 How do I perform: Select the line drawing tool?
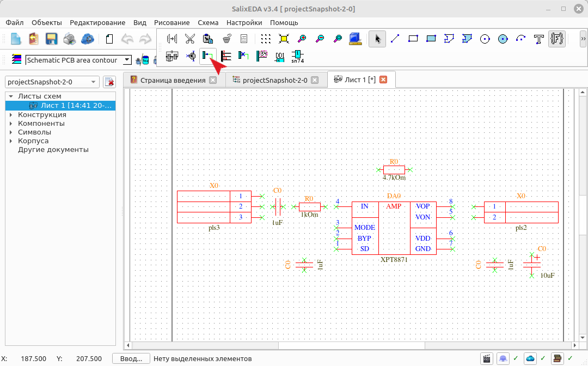pyautogui.click(x=395, y=39)
